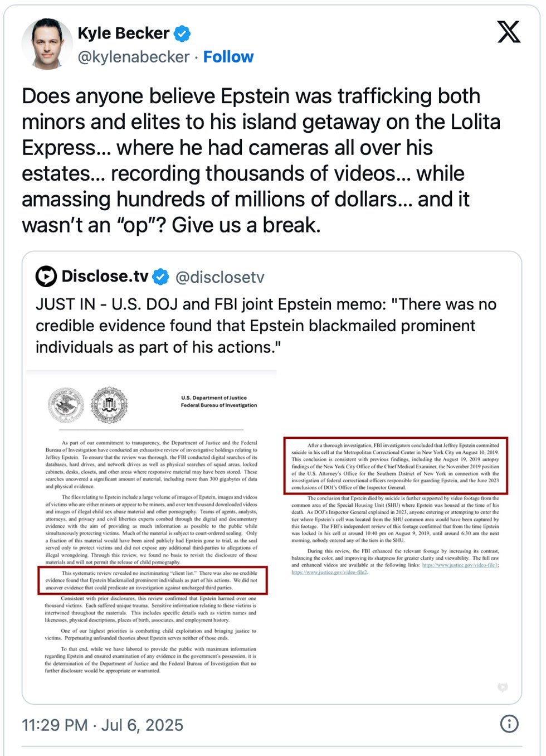Open the tweet info circle icon

click(509, 724)
